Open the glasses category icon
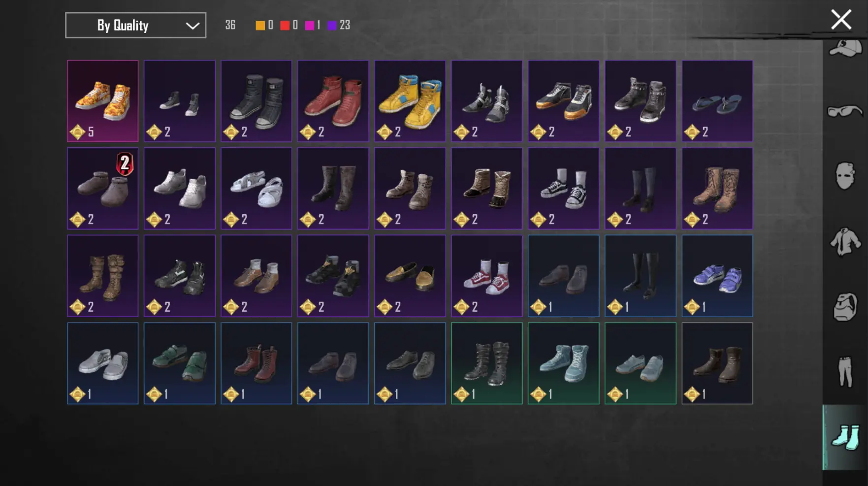This screenshot has height=486, width=868. tap(845, 111)
